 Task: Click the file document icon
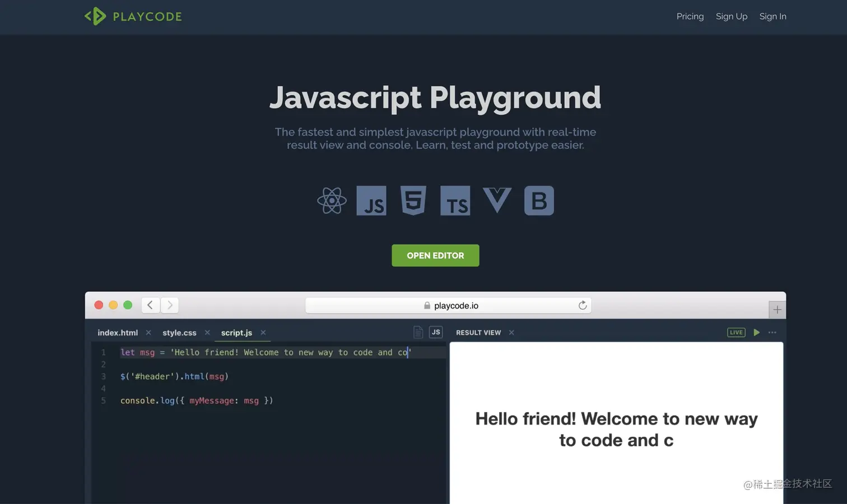(x=418, y=333)
